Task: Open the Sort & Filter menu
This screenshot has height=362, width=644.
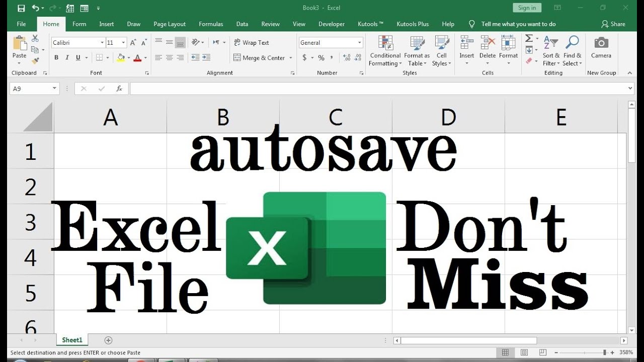Action: (551, 51)
